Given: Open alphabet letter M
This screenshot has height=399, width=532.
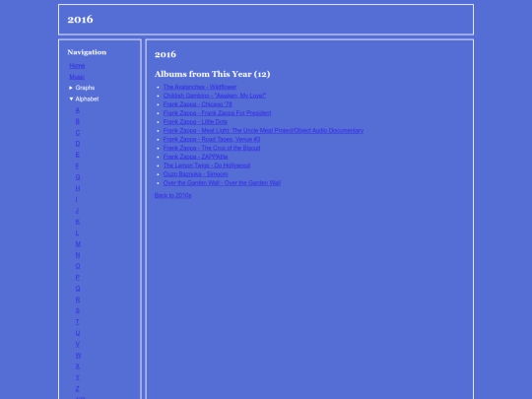Looking at the screenshot, I should (x=78, y=244).
